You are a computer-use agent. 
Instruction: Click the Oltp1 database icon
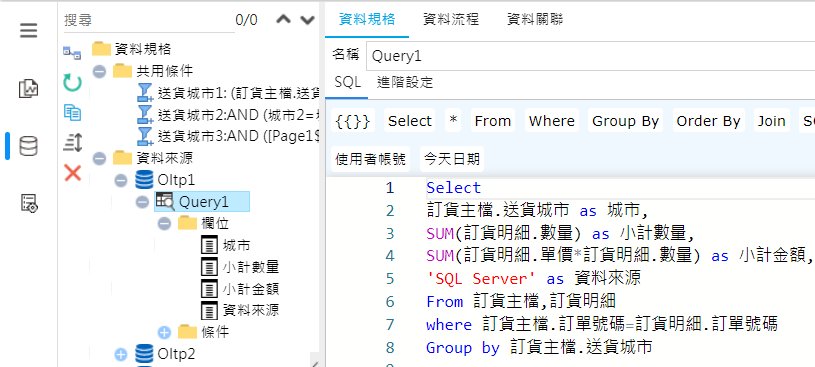[x=144, y=180]
